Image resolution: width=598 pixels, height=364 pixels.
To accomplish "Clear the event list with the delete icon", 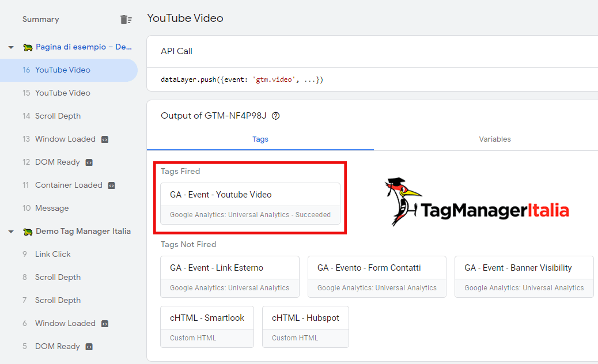I will pos(126,20).
